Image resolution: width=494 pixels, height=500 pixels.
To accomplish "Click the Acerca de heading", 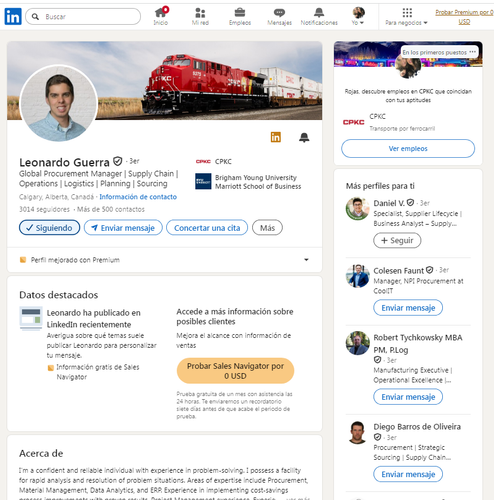I will click(x=41, y=453).
